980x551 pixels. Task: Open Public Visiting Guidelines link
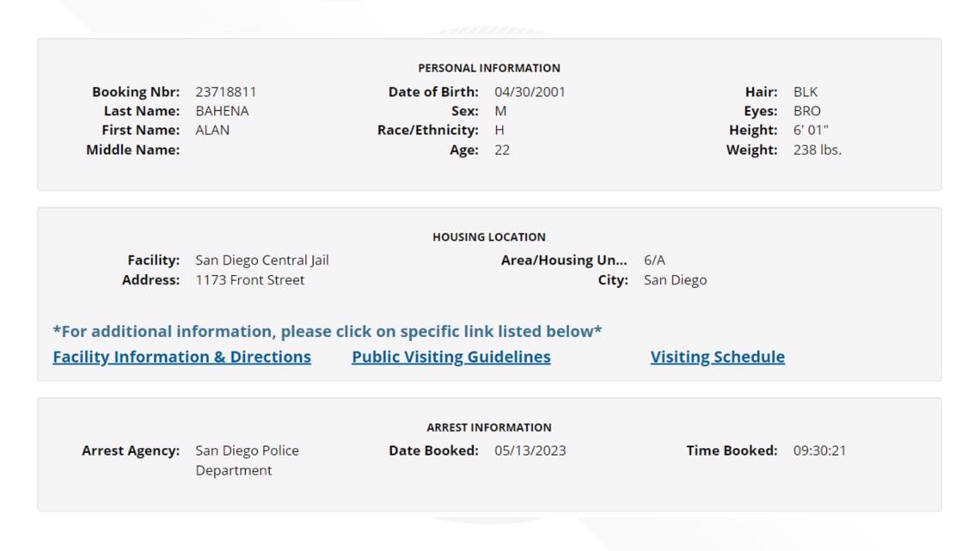(x=450, y=357)
